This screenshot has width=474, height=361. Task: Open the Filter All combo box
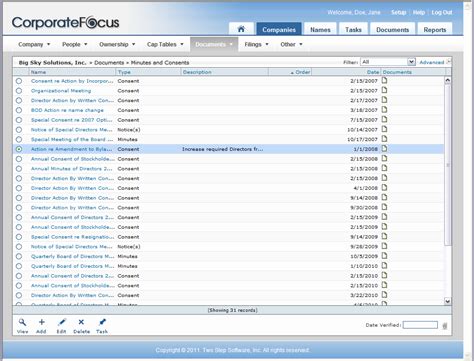388,62
